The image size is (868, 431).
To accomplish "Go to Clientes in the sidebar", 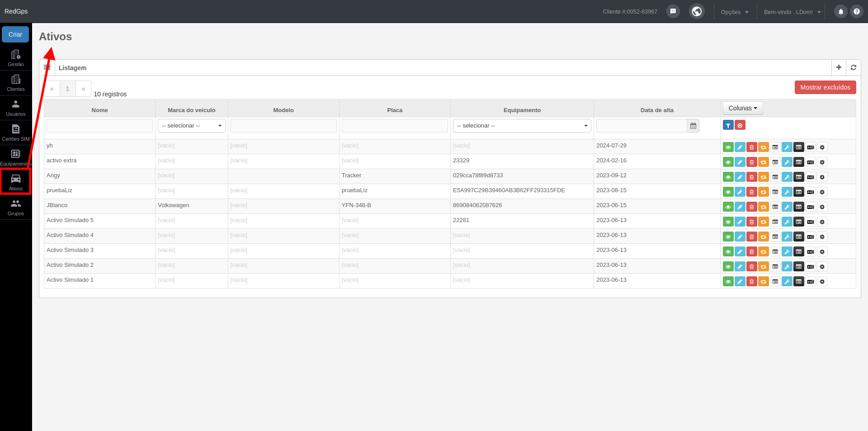I will pos(16,83).
